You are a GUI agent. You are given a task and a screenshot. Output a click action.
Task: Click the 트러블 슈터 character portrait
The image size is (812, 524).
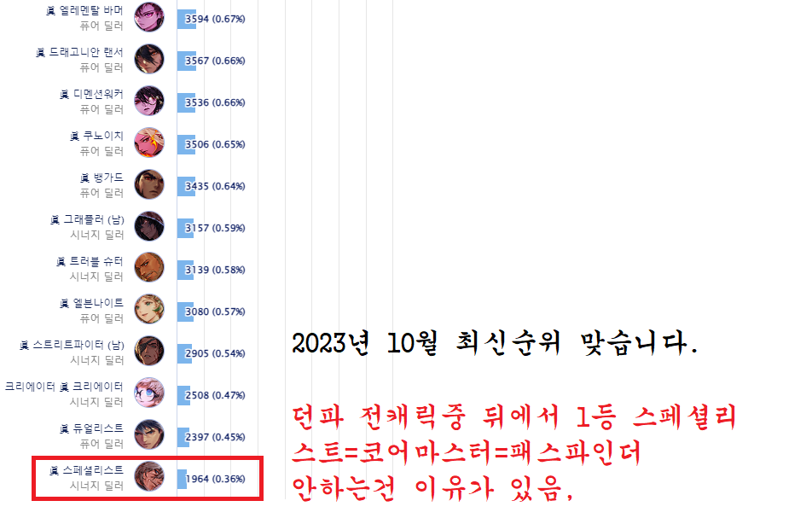tap(149, 268)
